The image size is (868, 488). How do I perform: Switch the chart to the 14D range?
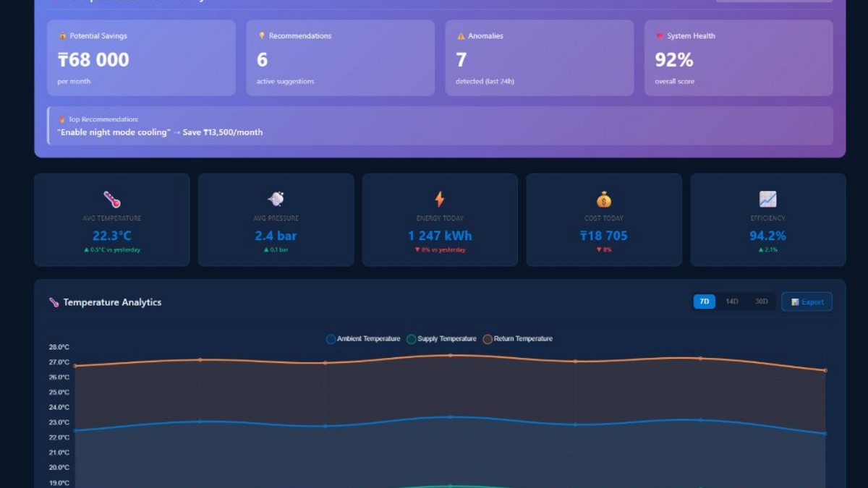[732, 301]
